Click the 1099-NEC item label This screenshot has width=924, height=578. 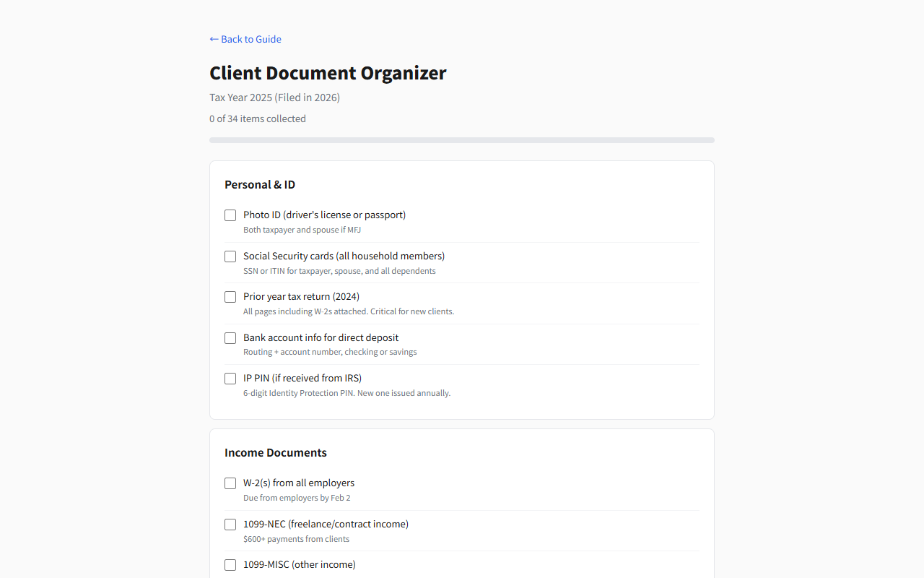[x=326, y=524]
